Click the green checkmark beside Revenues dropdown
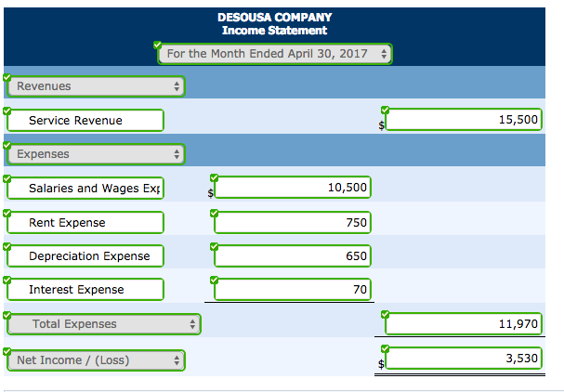Image resolution: width=564 pixels, height=392 pixels. point(7,78)
